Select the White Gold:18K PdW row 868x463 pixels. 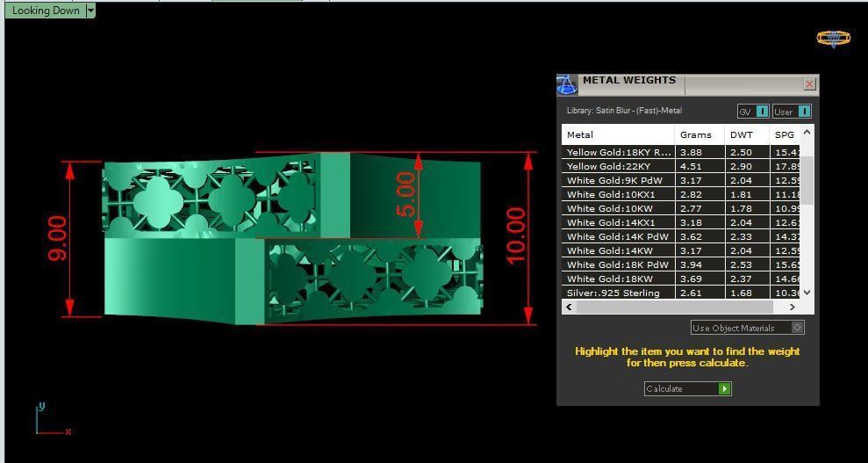[x=681, y=264]
